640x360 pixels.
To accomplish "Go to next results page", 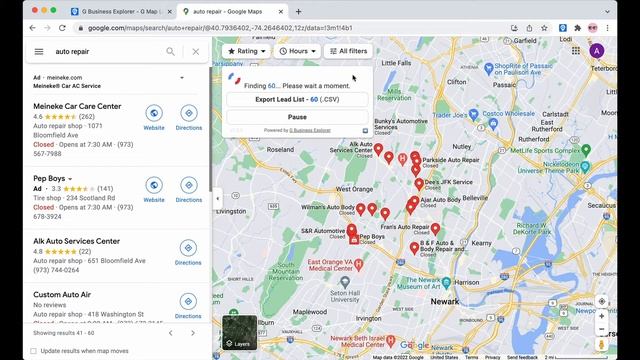I will [193, 333].
